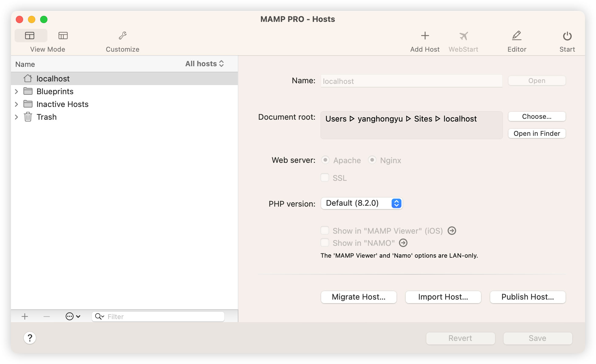Click Migrate Host... button
The image size is (596, 364).
[x=359, y=297]
